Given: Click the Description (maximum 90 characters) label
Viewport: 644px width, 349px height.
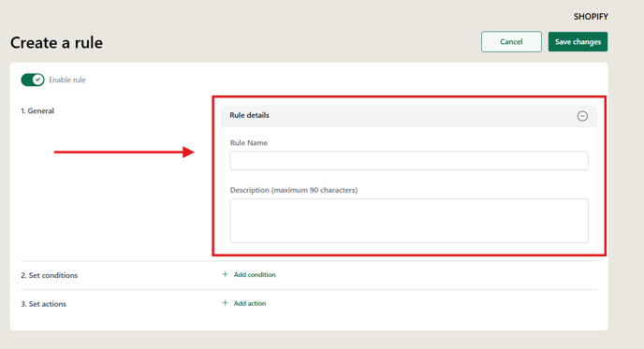Looking at the screenshot, I should coord(294,190).
